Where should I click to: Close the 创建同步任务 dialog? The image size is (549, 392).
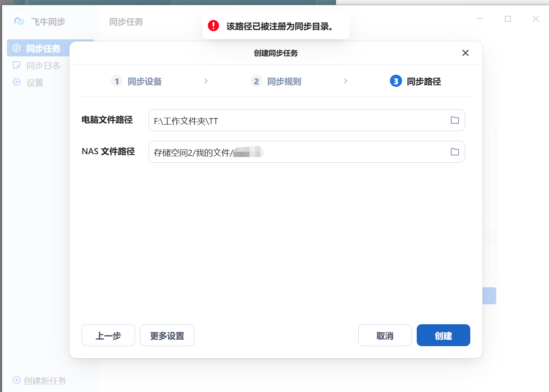465,53
